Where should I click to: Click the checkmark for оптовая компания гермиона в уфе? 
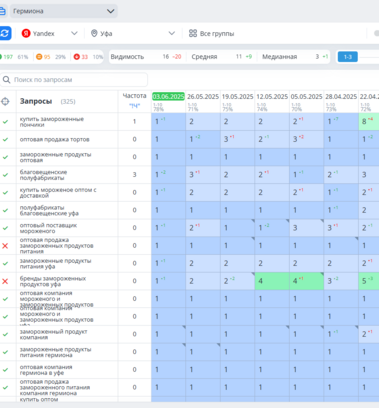coord(5,370)
